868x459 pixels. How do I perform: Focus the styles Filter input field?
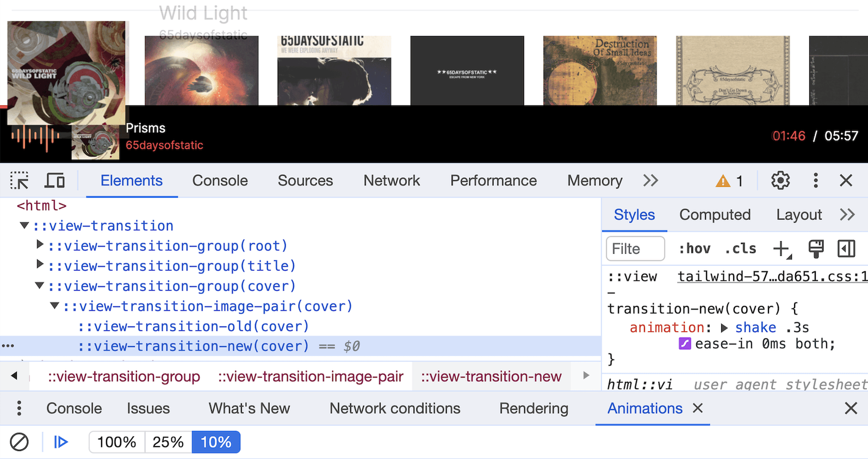[x=635, y=249]
